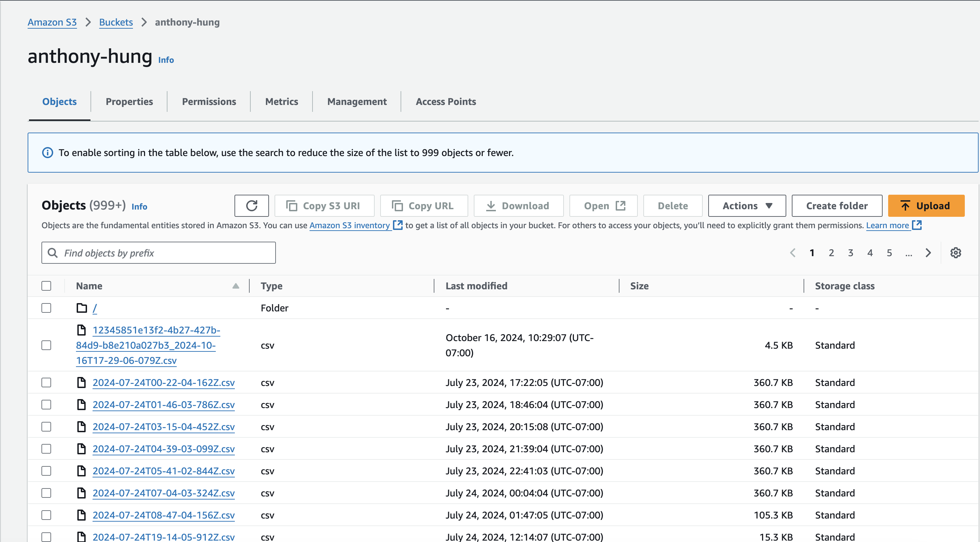Click the Storage class column header
The image size is (980, 542).
coord(845,286)
